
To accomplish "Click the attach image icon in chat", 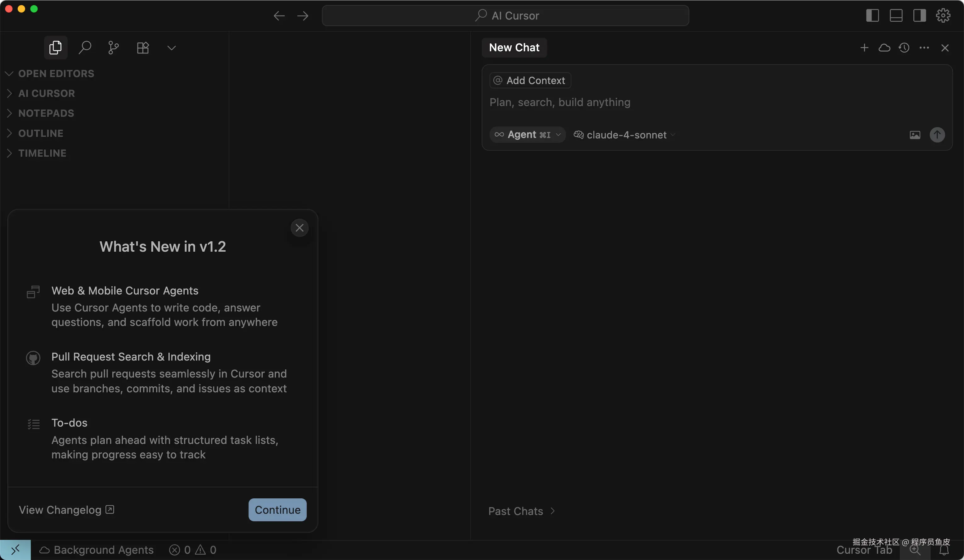I will coord(915,135).
